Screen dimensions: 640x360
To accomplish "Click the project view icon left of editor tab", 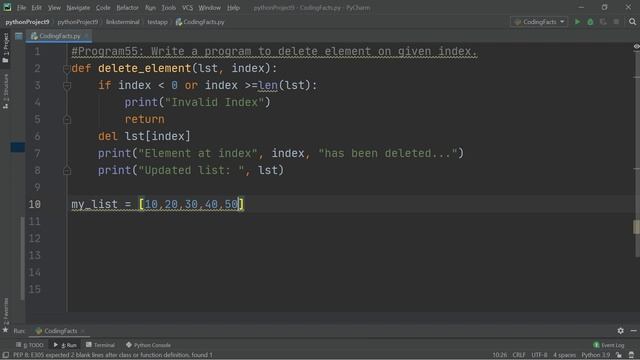I will tap(19, 36).
